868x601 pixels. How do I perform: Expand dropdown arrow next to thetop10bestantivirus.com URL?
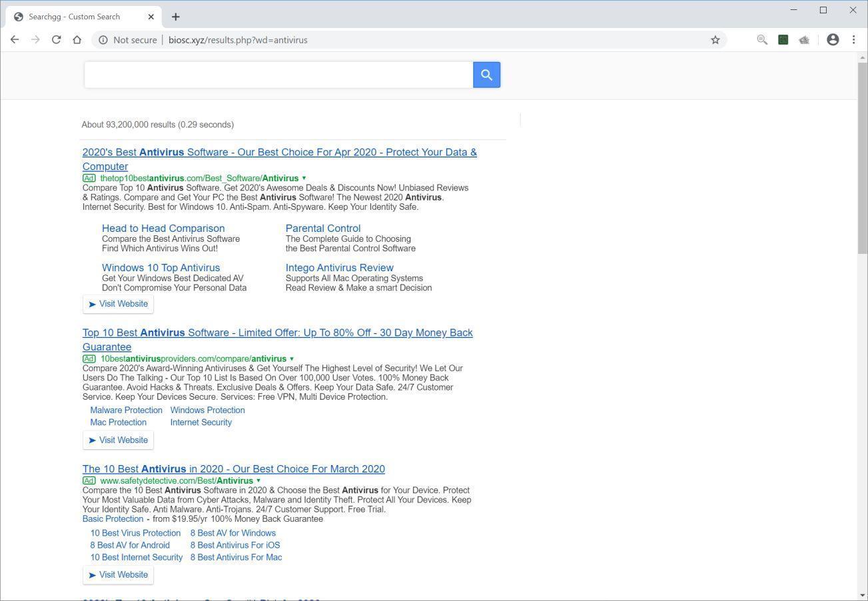point(304,179)
